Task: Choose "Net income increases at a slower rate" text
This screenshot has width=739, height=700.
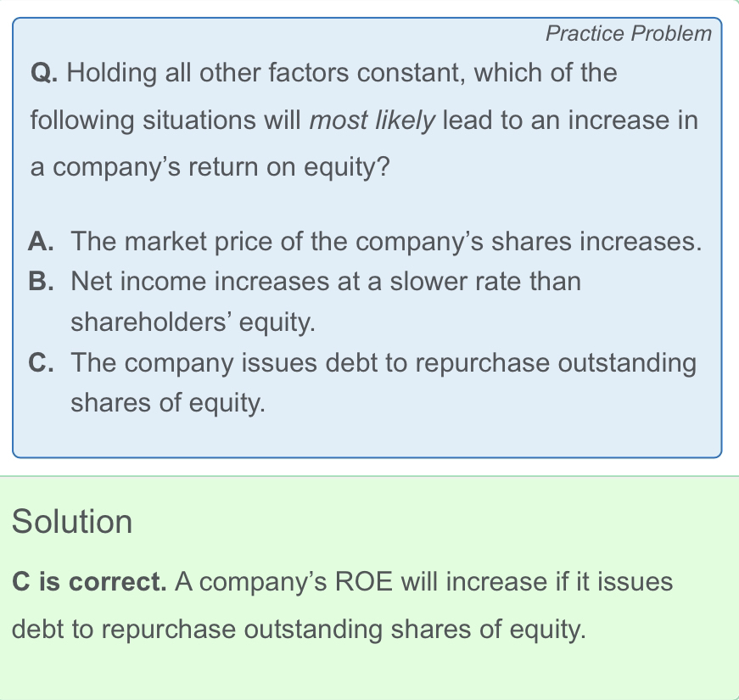Action: coord(326,281)
